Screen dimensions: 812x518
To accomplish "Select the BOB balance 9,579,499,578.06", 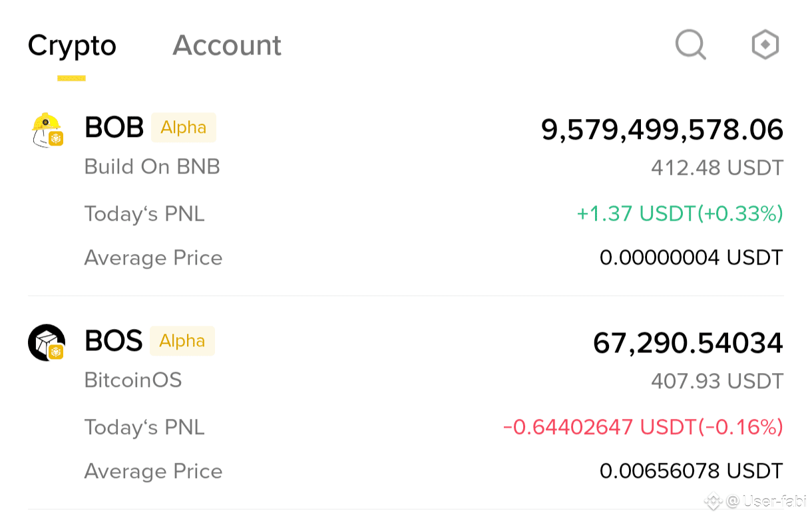I will coord(662,130).
